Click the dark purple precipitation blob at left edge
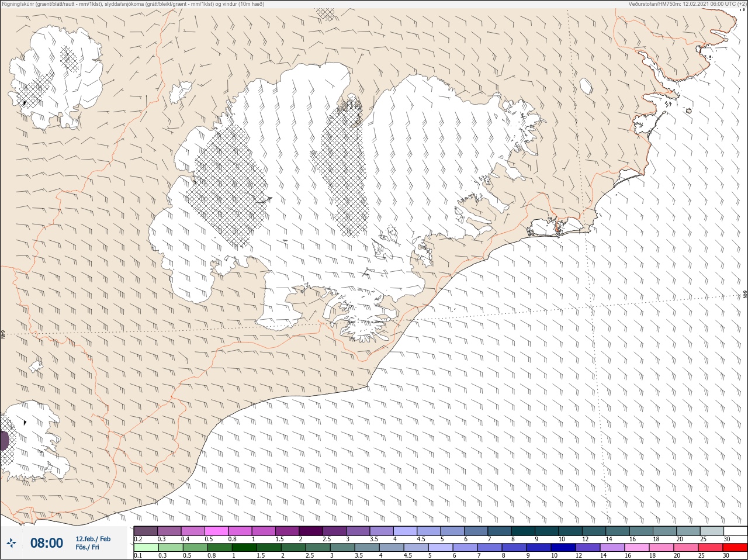748x560 pixels. pos(4,441)
